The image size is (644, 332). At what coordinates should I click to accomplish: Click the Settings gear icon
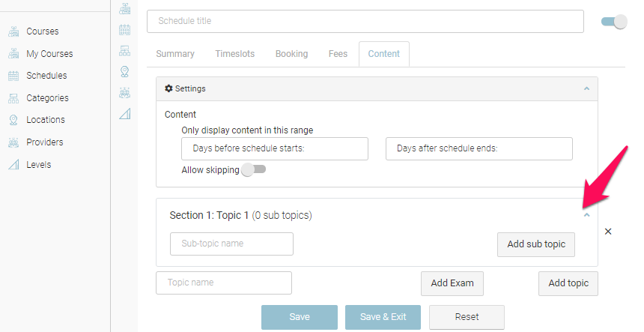168,88
